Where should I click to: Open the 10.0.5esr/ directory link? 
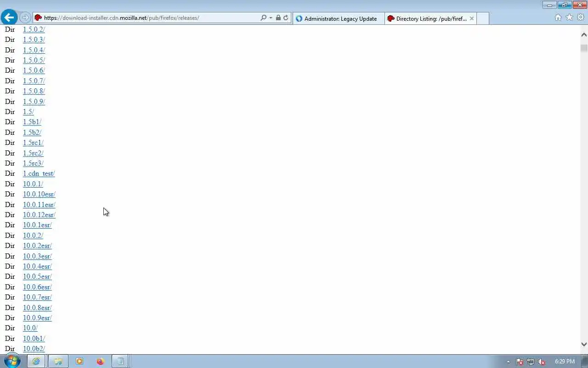pyautogui.click(x=37, y=276)
